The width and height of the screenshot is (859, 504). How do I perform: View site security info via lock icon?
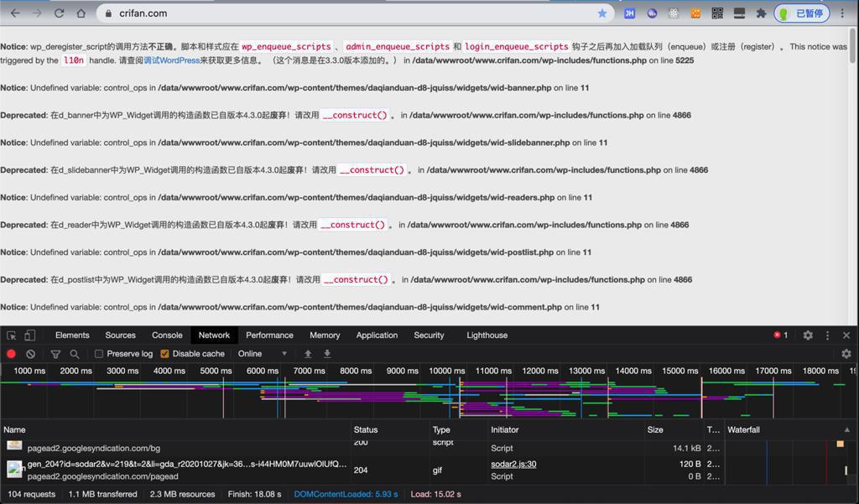coord(108,13)
